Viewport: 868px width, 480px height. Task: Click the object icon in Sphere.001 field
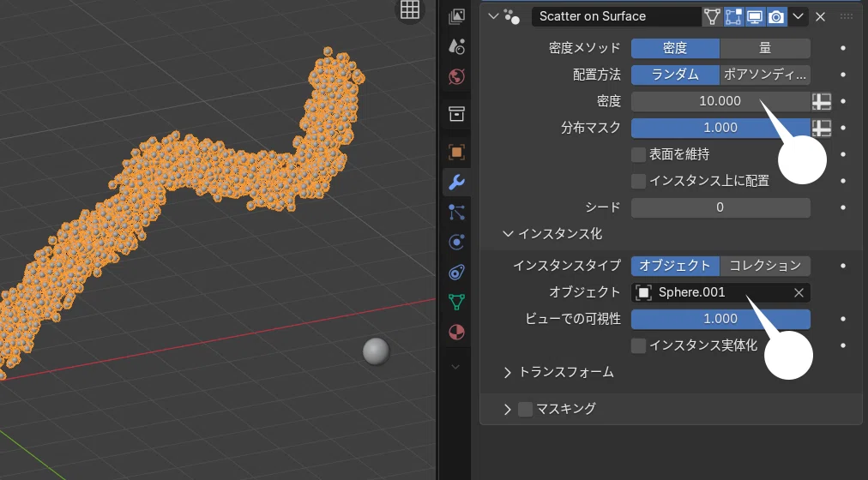pos(643,292)
